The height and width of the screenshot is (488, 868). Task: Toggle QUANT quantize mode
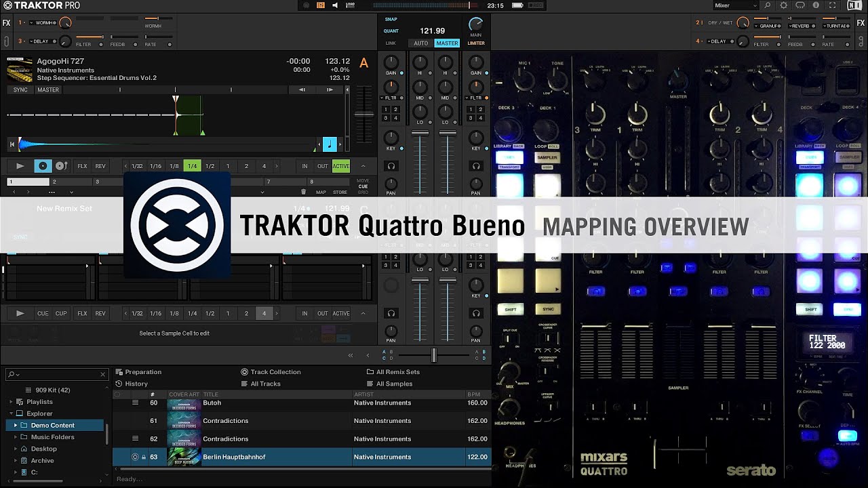[x=391, y=30]
